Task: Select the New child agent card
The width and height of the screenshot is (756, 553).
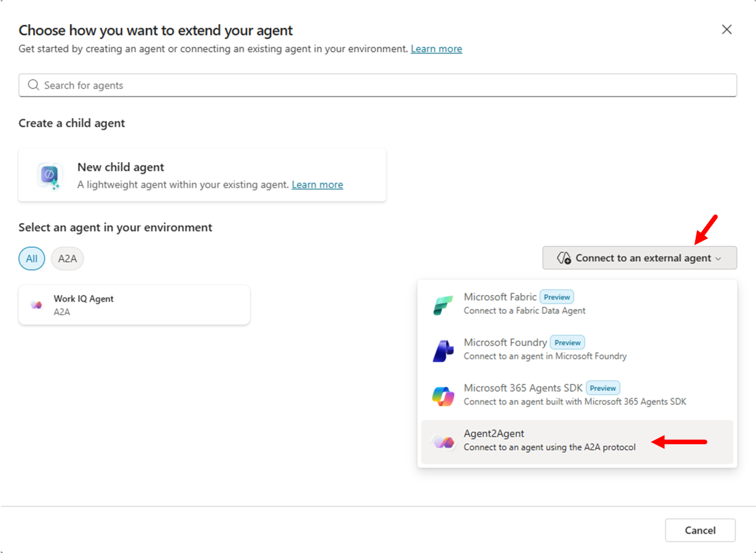Action: tap(202, 175)
